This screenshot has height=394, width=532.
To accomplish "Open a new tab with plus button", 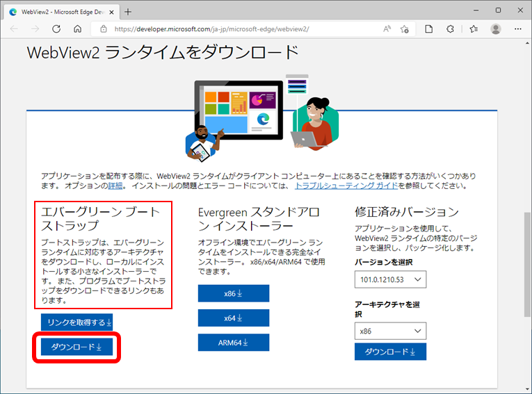I will pyautogui.click(x=128, y=13).
